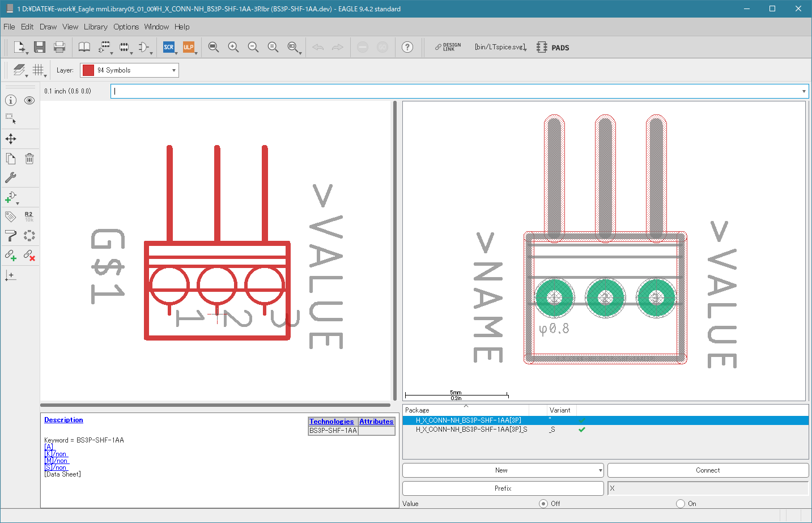Open the Library menu
This screenshot has width=812, height=523.
click(95, 27)
